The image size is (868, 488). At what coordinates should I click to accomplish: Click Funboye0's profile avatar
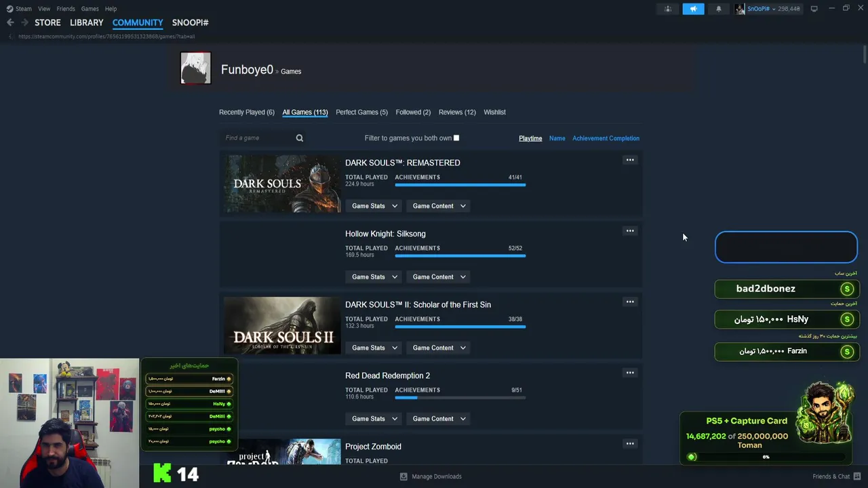195,68
